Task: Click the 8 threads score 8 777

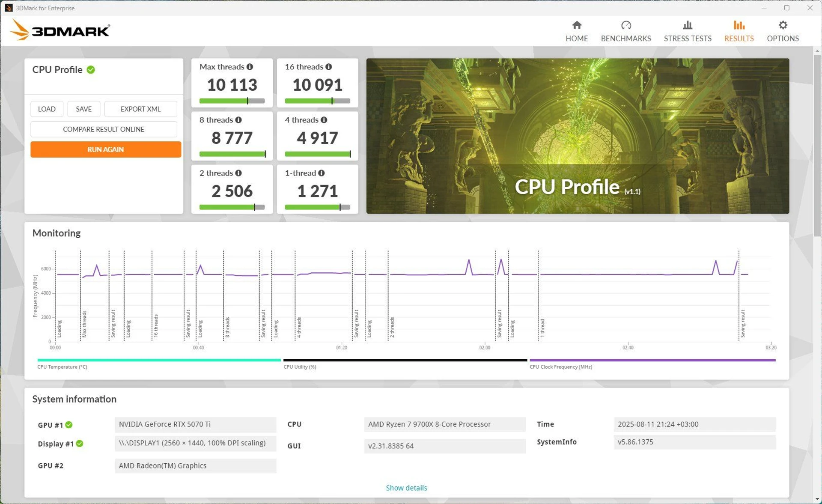Action: [x=232, y=138]
